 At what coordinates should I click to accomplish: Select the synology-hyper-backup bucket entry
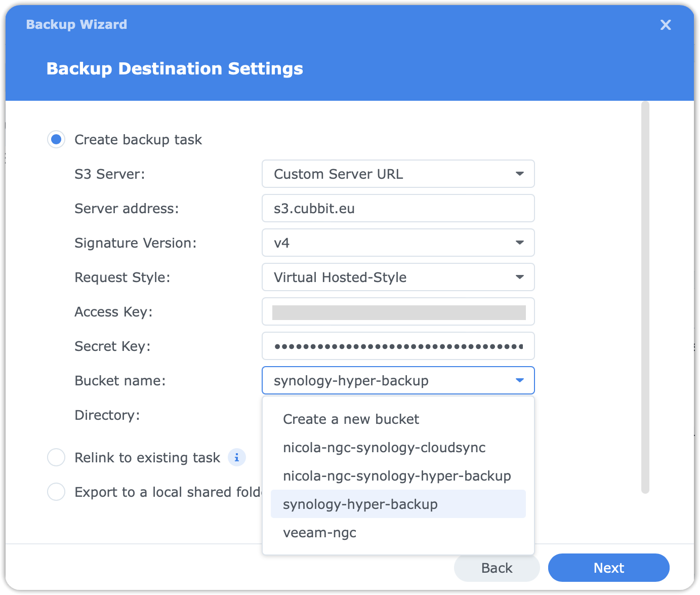click(360, 504)
